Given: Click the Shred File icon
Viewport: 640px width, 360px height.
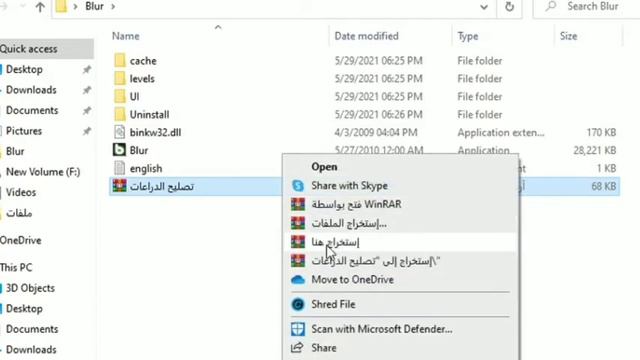Looking at the screenshot, I should (x=298, y=304).
